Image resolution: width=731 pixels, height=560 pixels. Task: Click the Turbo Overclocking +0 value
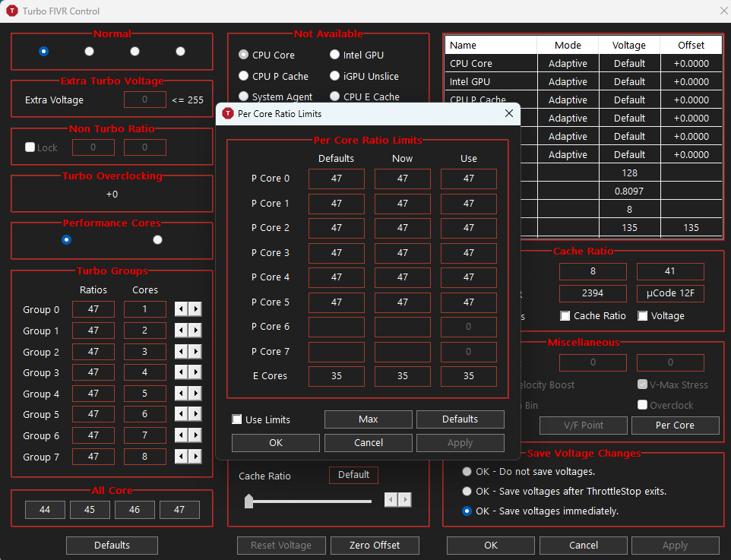pos(112,194)
